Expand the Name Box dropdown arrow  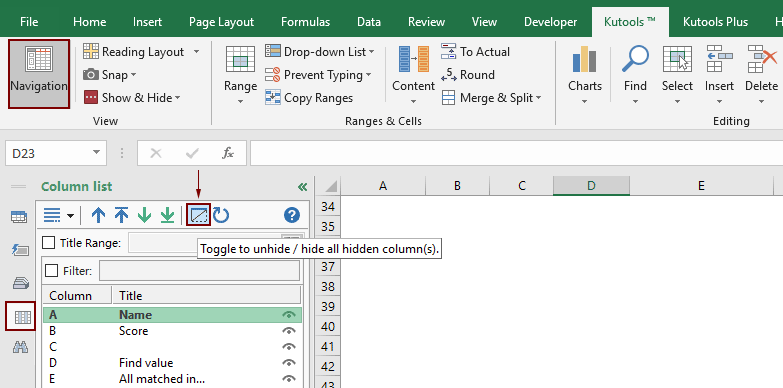coord(96,153)
